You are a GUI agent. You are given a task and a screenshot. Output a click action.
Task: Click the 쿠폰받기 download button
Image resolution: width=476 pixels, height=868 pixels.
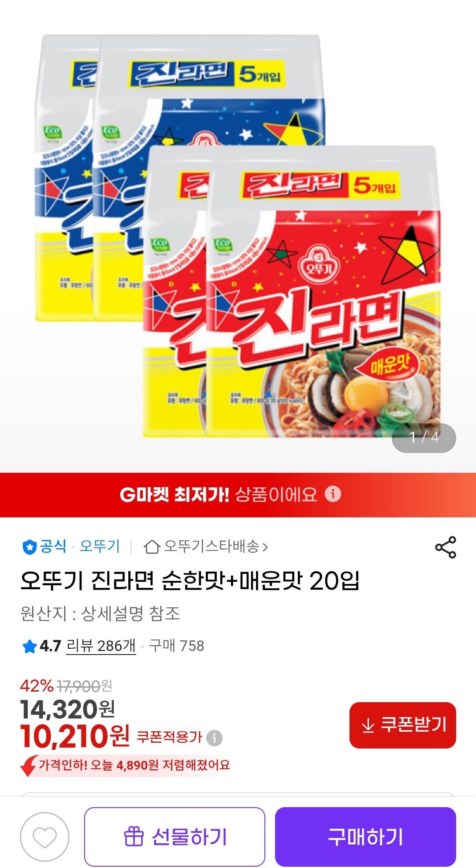click(x=403, y=725)
